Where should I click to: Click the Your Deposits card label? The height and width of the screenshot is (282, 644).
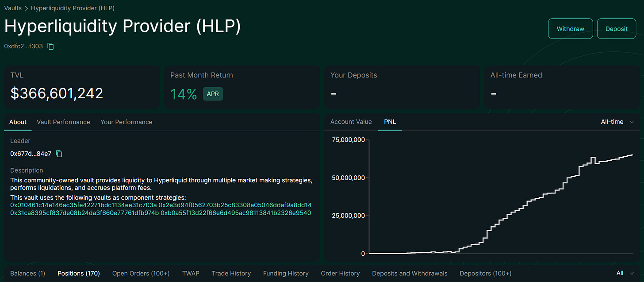(353, 75)
